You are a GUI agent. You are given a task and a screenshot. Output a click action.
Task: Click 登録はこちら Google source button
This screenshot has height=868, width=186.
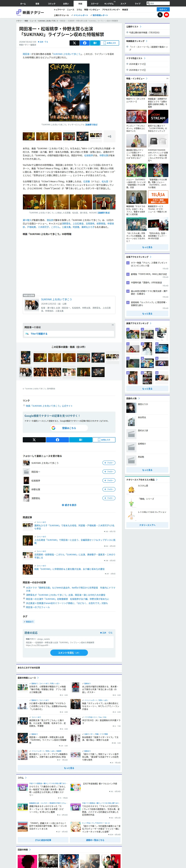[69, 428]
